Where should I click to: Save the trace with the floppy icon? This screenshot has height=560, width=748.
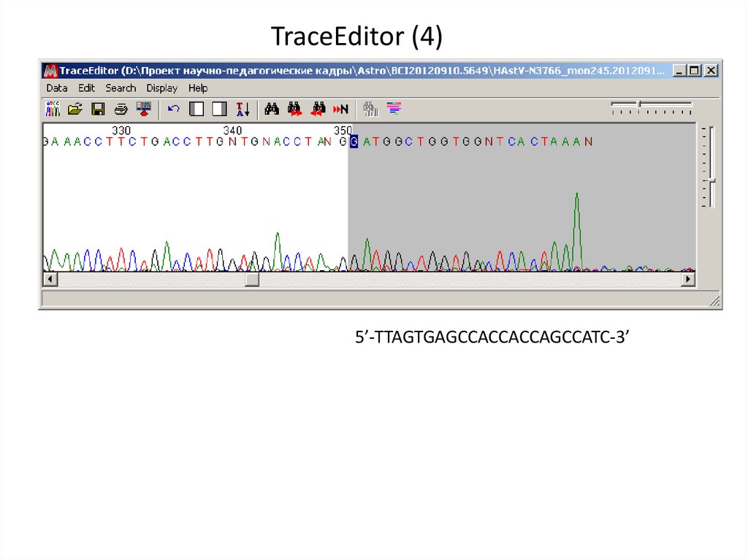pyautogui.click(x=99, y=110)
